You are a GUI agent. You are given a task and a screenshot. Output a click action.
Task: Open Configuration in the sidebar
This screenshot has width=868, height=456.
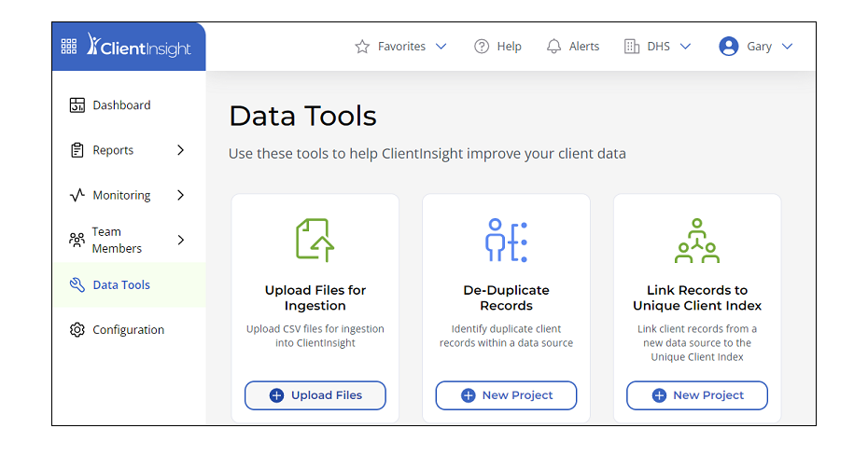(128, 330)
